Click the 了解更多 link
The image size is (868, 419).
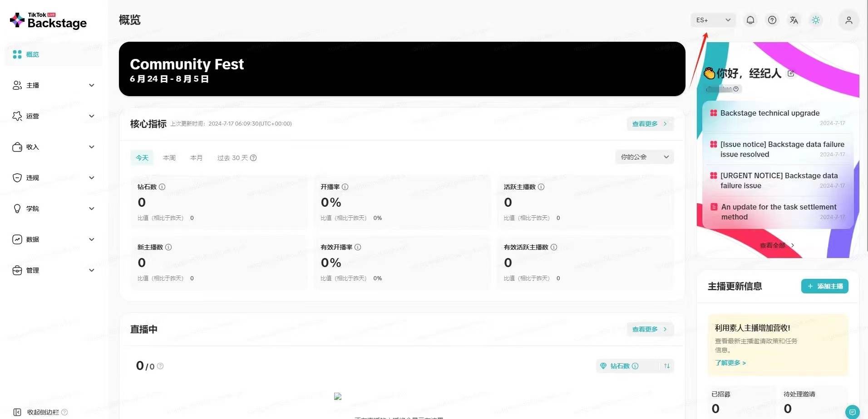click(730, 363)
